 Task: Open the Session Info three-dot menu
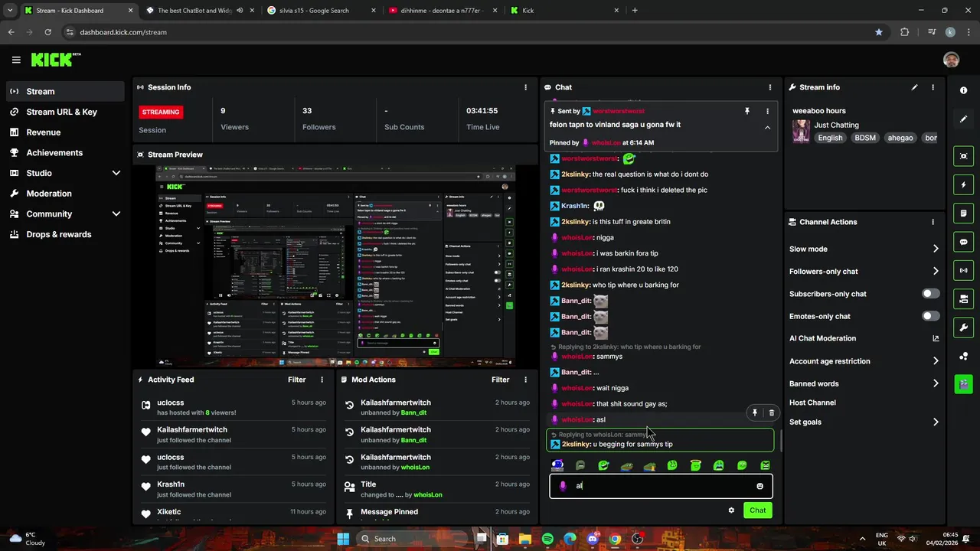pyautogui.click(x=525, y=87)
